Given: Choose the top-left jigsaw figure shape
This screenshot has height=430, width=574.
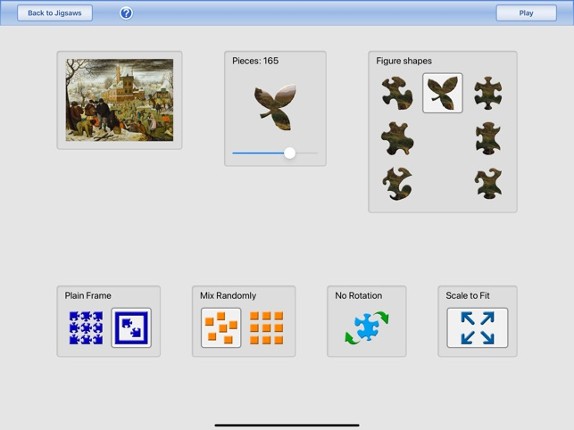Looking at the screenshot, I should (x=397, y=93).
